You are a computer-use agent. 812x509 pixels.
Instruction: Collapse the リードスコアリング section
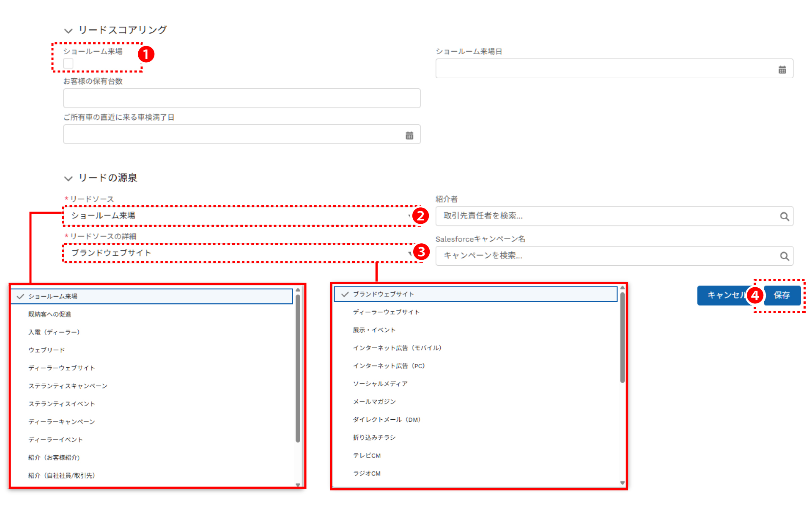point(68,30)
